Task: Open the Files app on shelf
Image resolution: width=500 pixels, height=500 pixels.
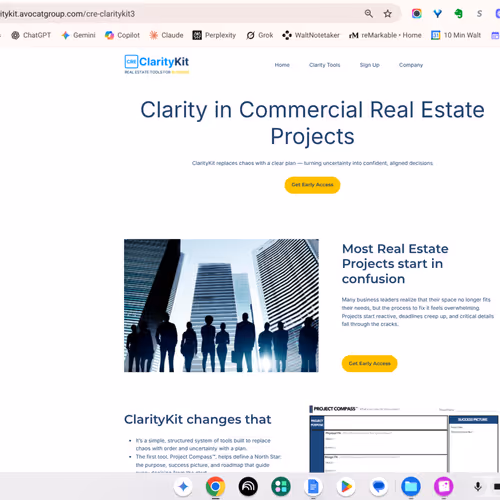Action: pyautogui.click(x=411, y=487)
